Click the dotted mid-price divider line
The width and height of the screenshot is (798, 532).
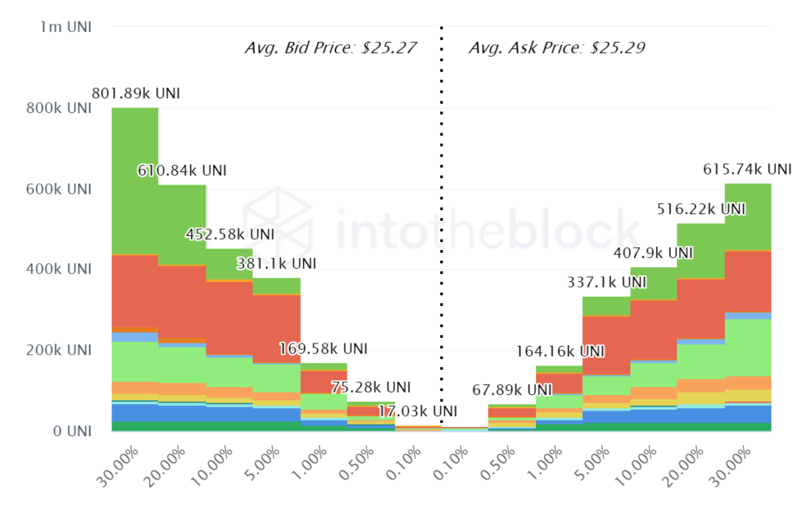point(441,224)
